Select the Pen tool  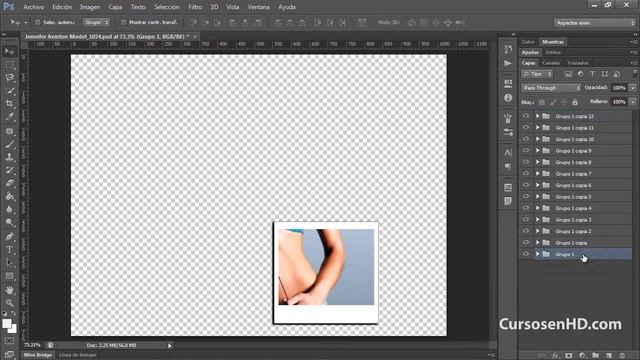coord(9,236)
